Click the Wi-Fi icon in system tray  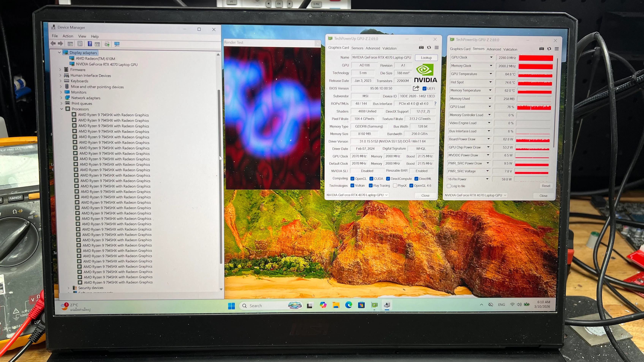click(512, 304)
